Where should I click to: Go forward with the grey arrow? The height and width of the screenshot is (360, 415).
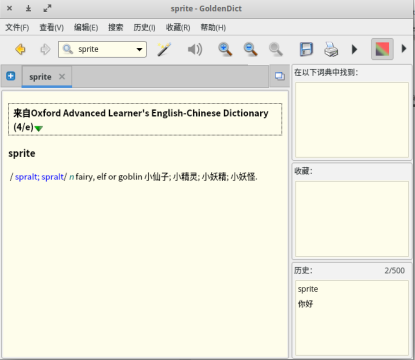[x=45, y=49]
